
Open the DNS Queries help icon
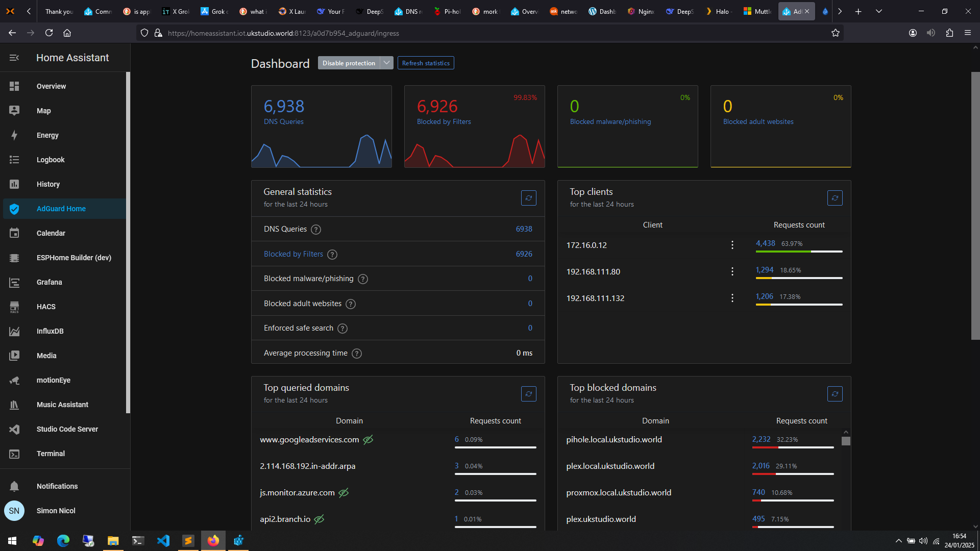pyautogui.click(x=316, y=230)
